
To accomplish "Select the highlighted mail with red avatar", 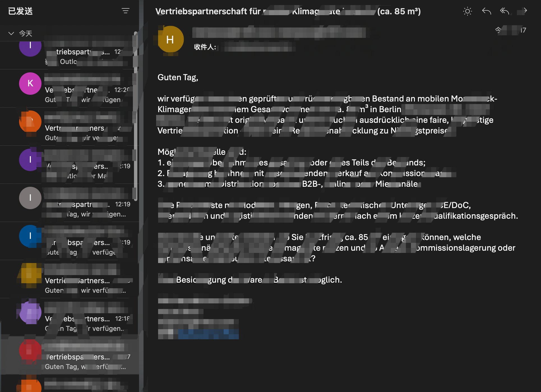I will pyautogui.click(x=70, y=355).
